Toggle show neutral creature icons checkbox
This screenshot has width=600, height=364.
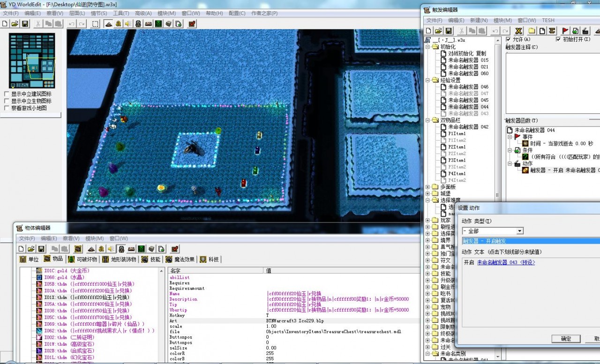pyautogui.click(x=7, y=101)
